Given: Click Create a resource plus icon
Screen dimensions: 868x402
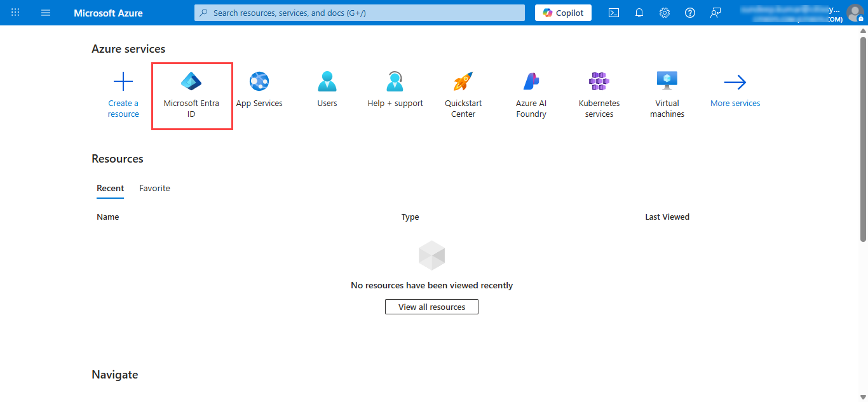Looking at the screenshot, I should click(x=123, y=82).
